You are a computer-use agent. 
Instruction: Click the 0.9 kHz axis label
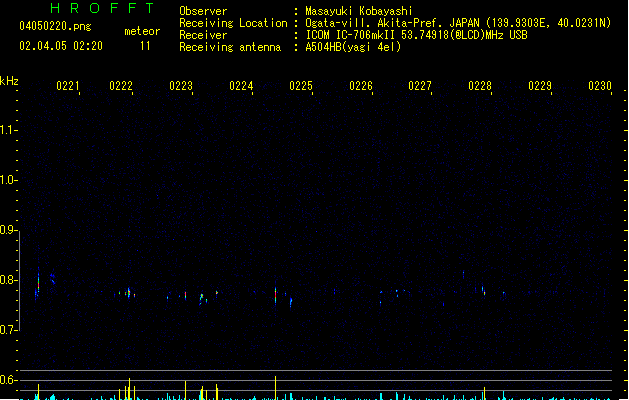point(7,230)
